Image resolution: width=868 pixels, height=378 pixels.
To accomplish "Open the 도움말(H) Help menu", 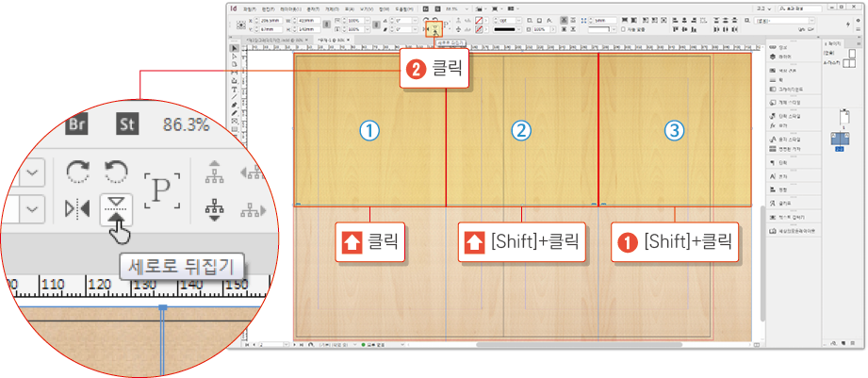I will 404,8.
